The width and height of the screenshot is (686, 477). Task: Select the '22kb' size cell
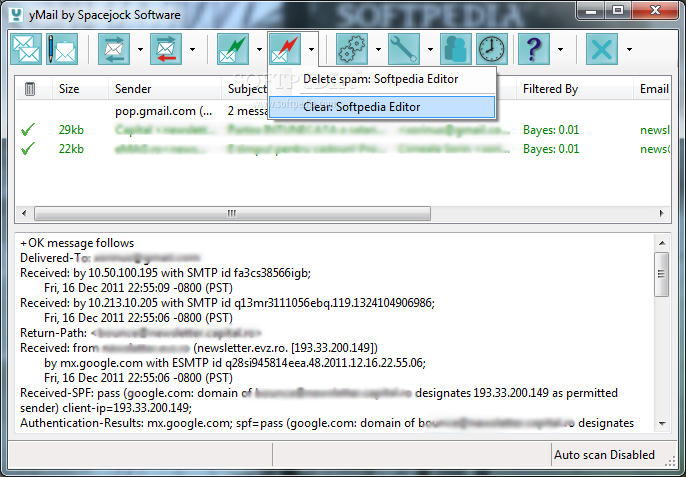pyautogui.click(x=71, y=149)
